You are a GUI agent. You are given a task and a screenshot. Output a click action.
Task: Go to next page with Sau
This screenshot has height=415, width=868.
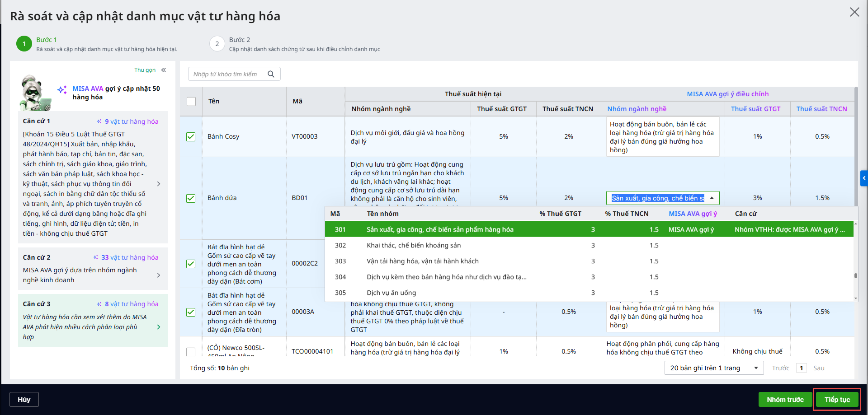click(819, 368)
